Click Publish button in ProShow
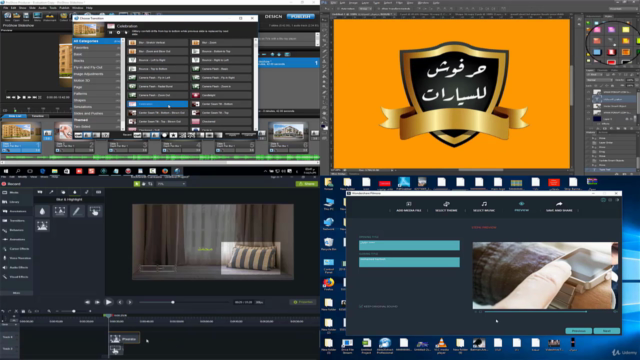Viewport: 640px width, 360px height. 300,16
